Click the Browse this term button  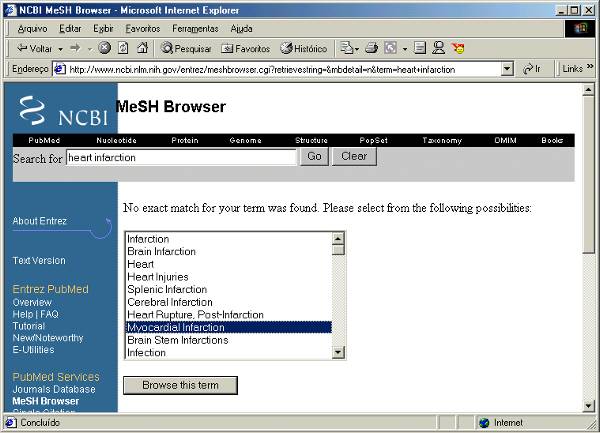(180, 385)
